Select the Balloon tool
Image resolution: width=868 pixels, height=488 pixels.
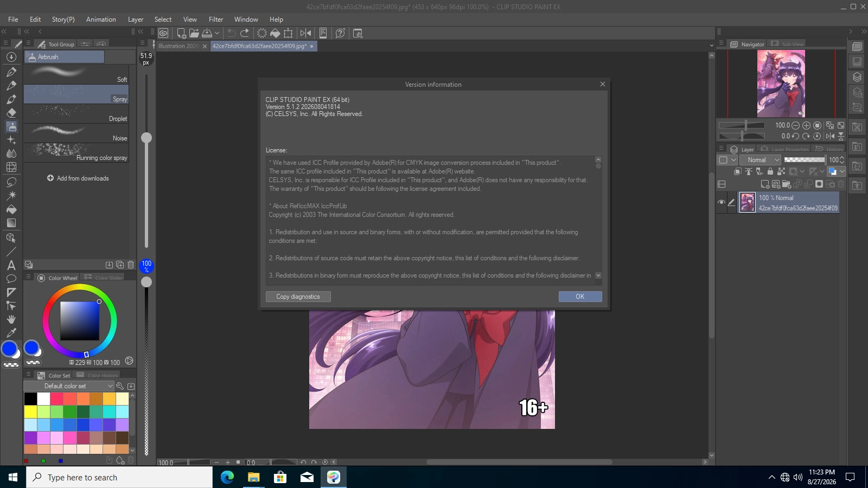coord(11,279)
